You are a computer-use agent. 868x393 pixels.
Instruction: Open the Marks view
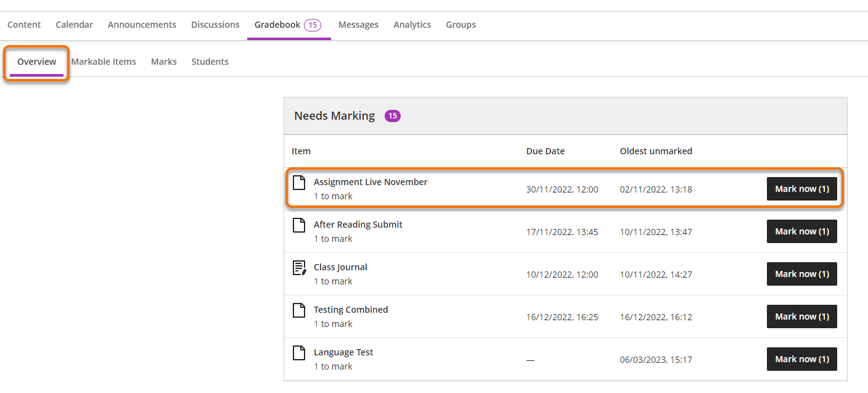click(163, 61)
